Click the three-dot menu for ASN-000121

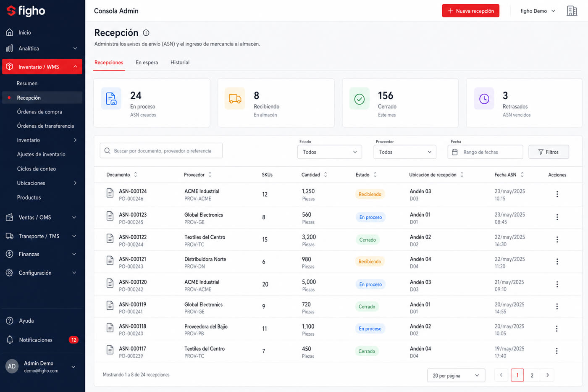point(557,261)
